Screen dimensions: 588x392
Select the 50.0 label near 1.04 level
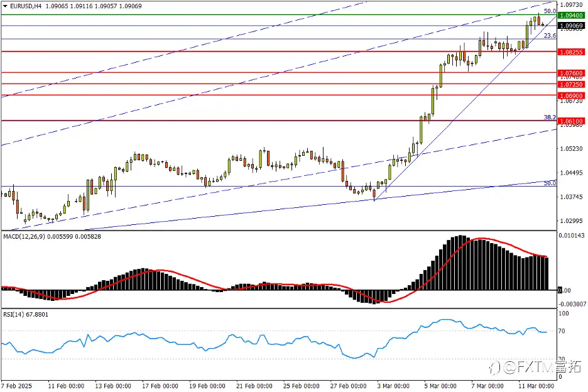tap(550, 183)
